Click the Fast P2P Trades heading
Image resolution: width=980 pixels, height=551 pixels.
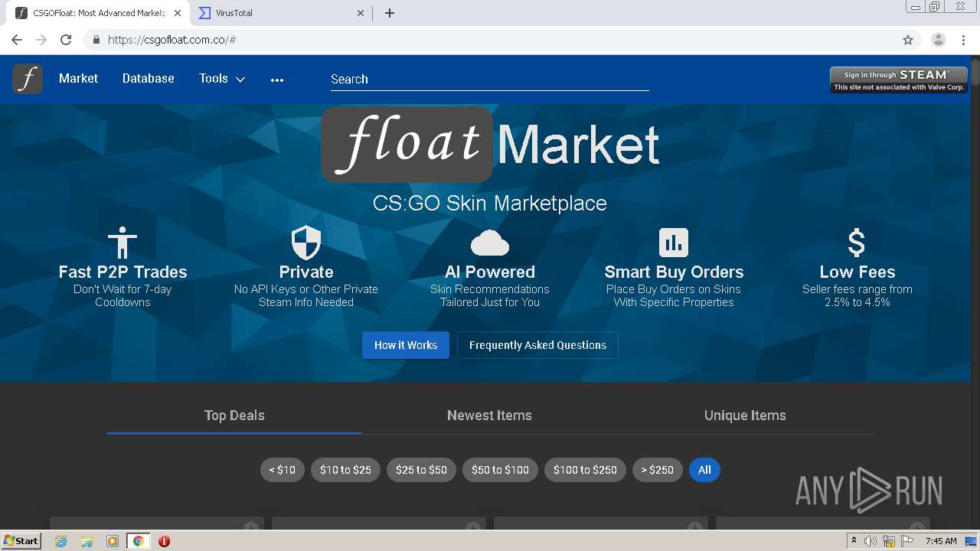coord(122,272)
